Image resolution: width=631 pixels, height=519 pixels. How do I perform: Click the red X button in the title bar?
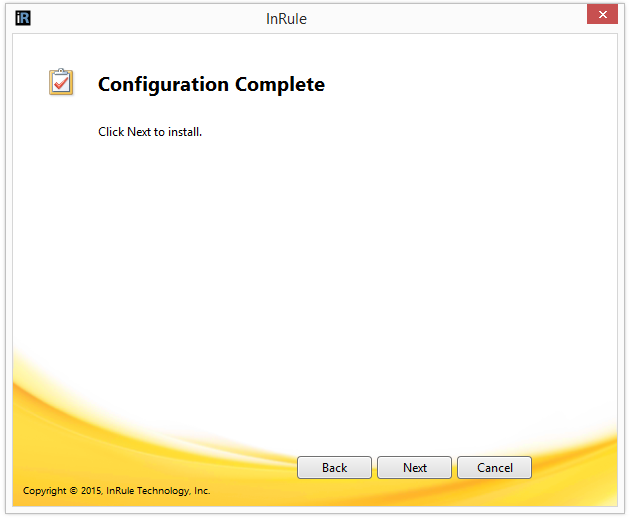[601, 15]
